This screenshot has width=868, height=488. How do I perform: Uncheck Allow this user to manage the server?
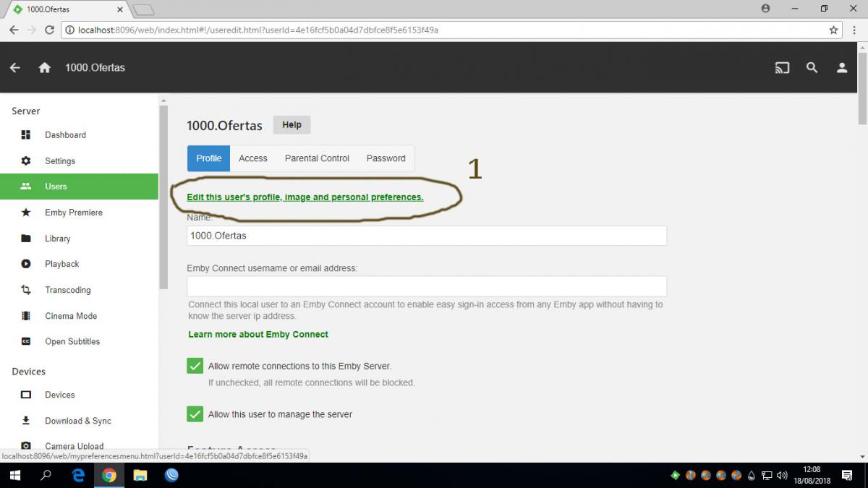coord(195,414)
